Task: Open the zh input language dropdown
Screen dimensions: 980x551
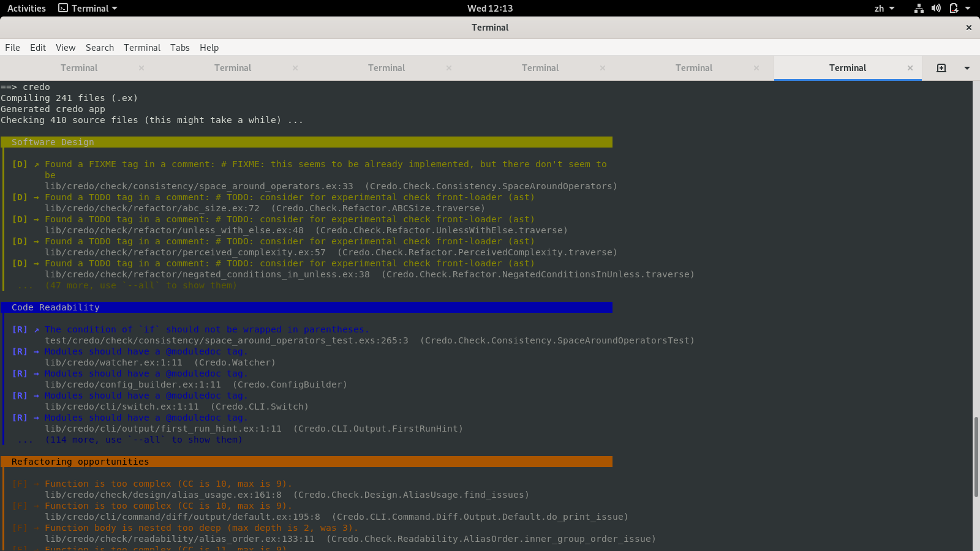Action: click(x=884, y=9)
